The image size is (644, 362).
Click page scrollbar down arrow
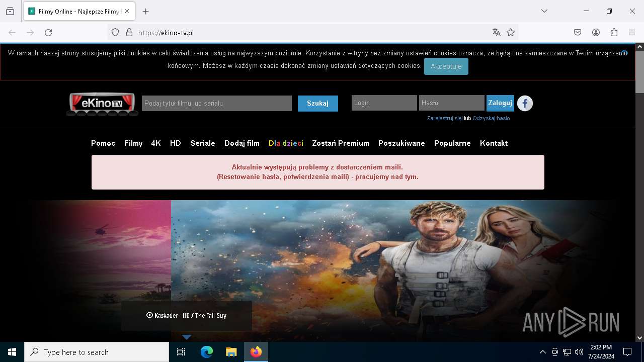coord(639,338)
